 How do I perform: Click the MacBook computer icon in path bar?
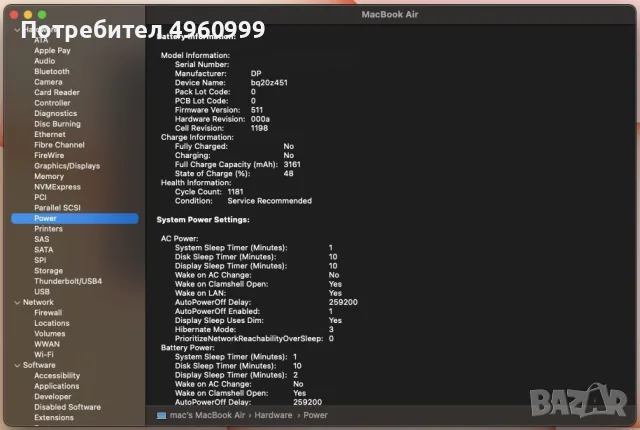point(162,415)
